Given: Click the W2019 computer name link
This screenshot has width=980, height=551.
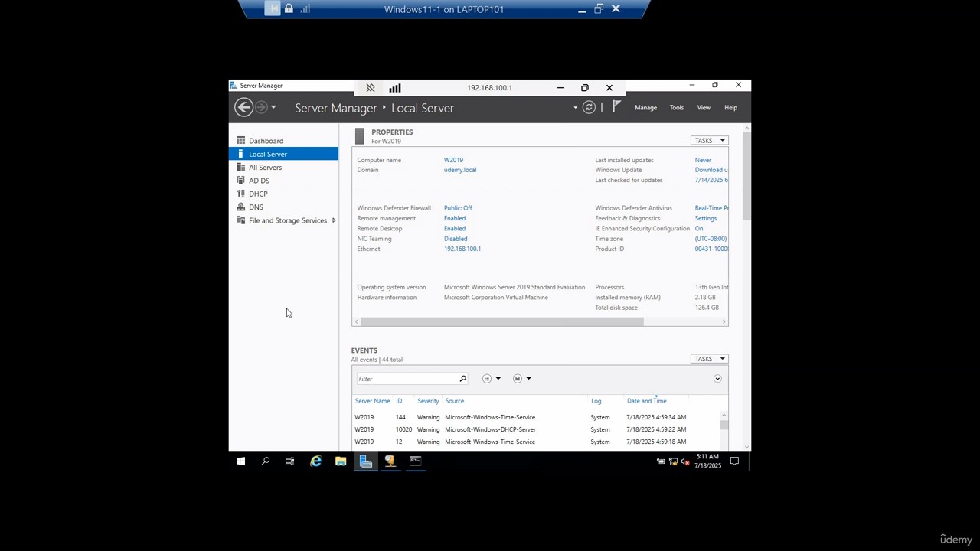Looking at the screenshot, I should pyautogui.click(x=453, y=160).
